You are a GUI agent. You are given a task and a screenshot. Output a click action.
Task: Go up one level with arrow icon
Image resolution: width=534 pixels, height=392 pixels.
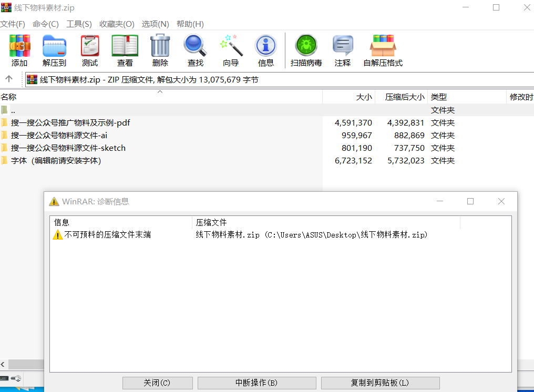point(9,79)
